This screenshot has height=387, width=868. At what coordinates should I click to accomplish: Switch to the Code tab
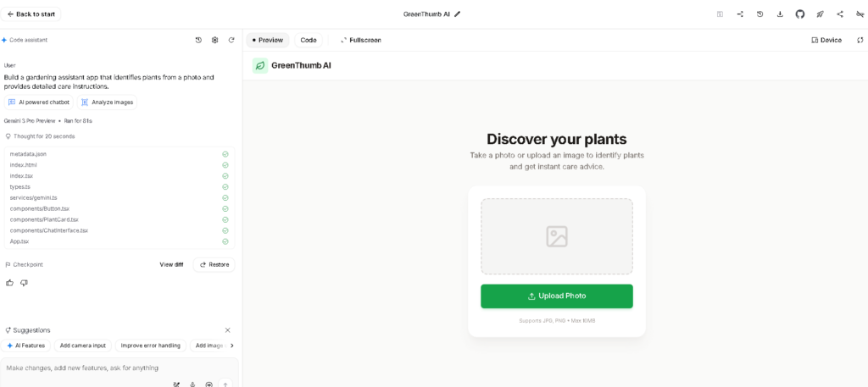pyautogui.click(x=309, y=40)
